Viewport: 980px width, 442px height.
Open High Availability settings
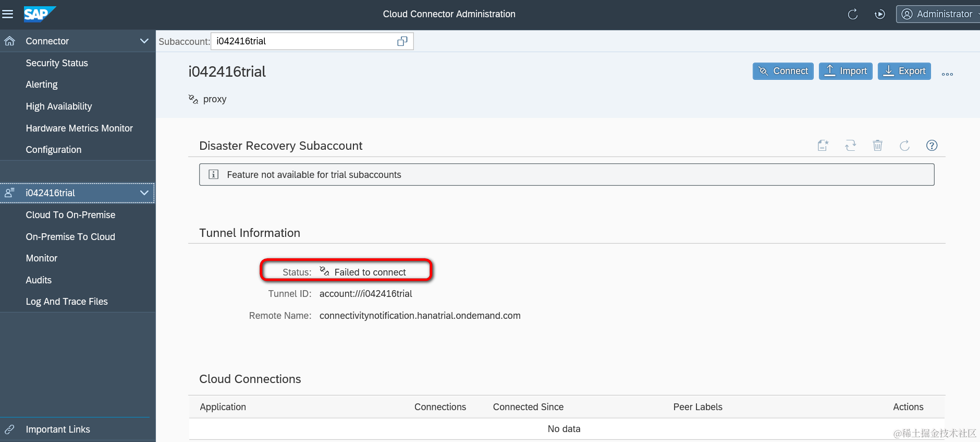click(x=59, y=106)
